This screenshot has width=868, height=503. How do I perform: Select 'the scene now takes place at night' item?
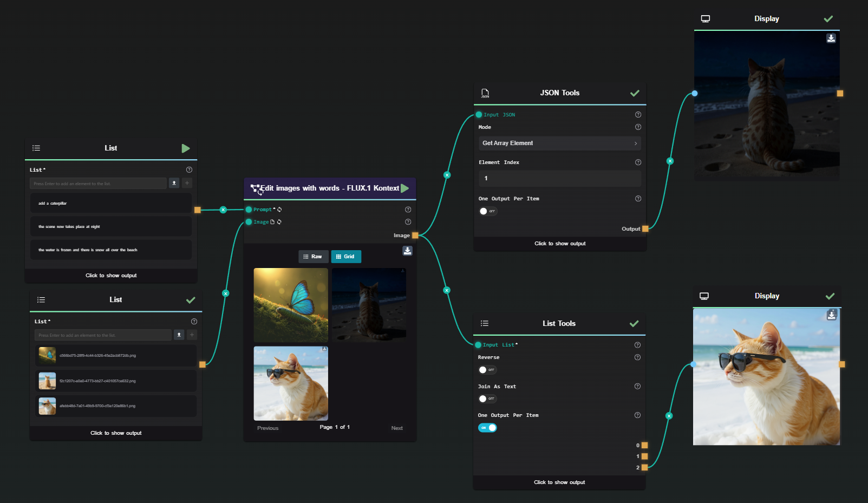pyautogui.click(x=111, y=226)
